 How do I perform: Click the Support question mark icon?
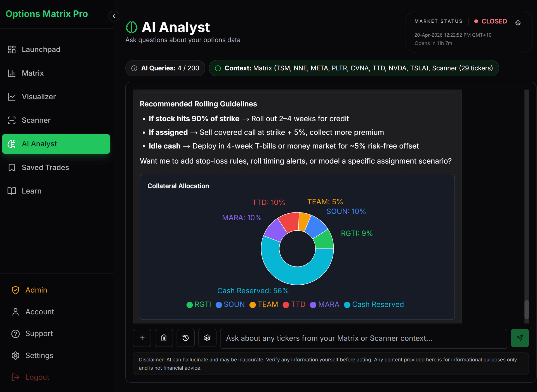coord(16,334)
